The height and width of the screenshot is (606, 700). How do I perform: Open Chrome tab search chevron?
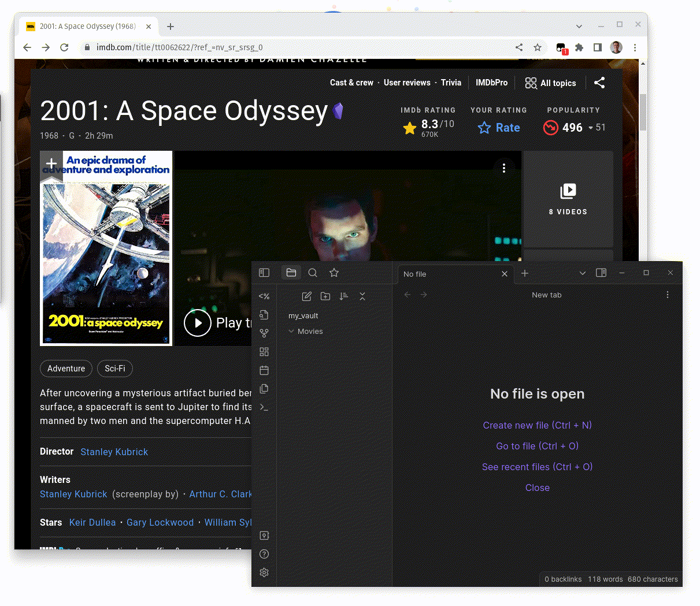pyautogui.click(x=579, y=26)
